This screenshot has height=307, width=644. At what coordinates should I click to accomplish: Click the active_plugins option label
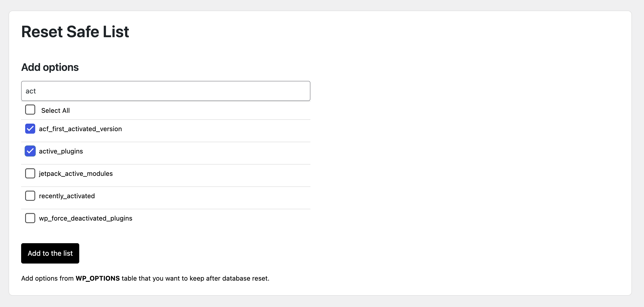coord(61,151)
